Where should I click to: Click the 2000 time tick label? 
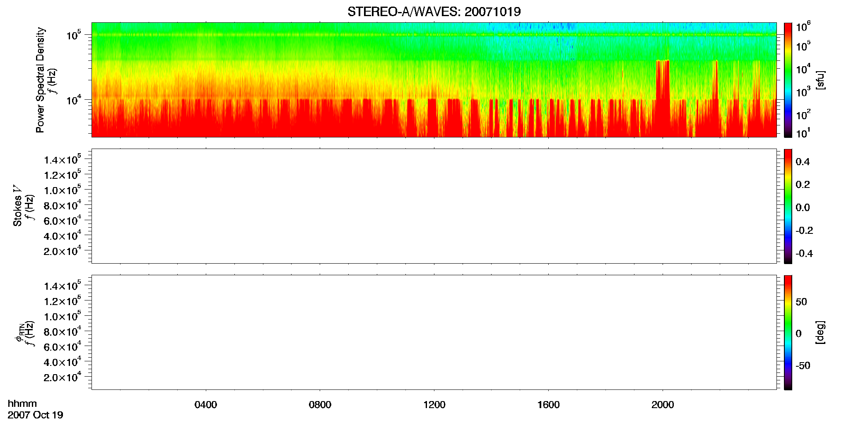click(663, 405)
